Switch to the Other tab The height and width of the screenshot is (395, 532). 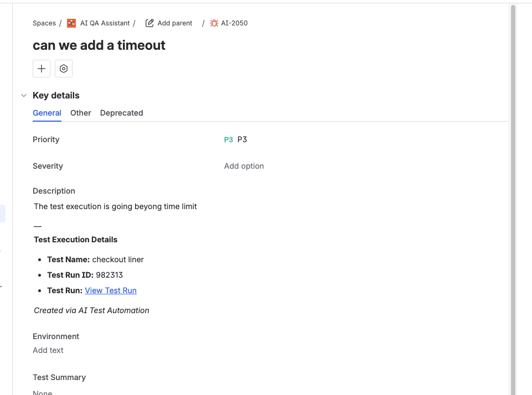click(80, 113)
